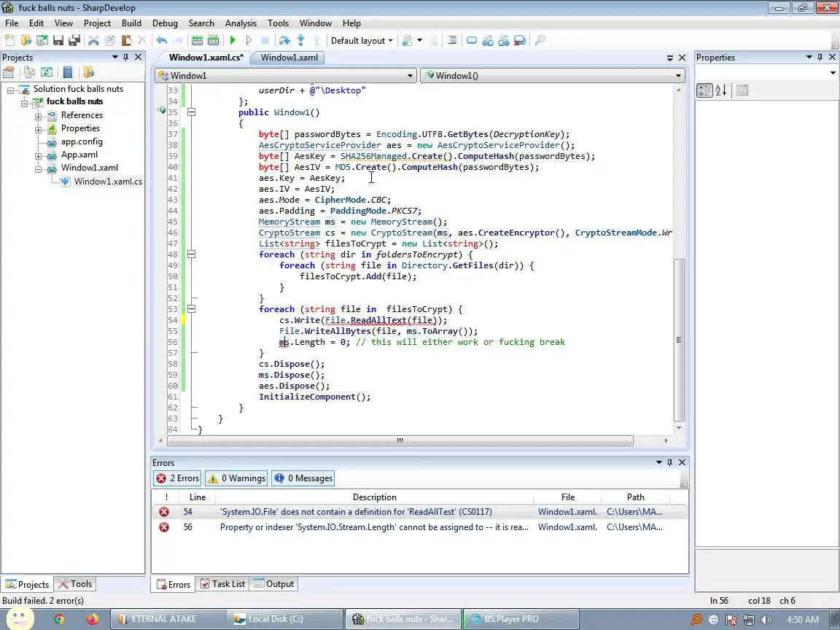Click the volume speaker tray icon
This screenshot has width=840, height=630.
(766, 620)
